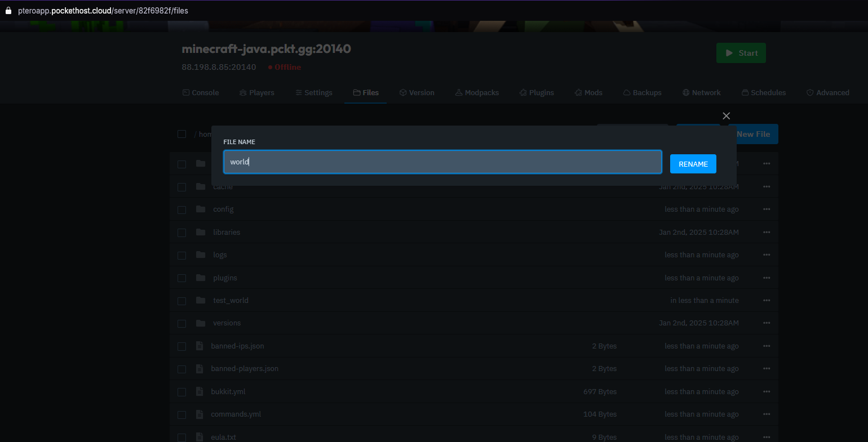
Task: Expand the test_world actions menu
Action: [x=767, y=300]
